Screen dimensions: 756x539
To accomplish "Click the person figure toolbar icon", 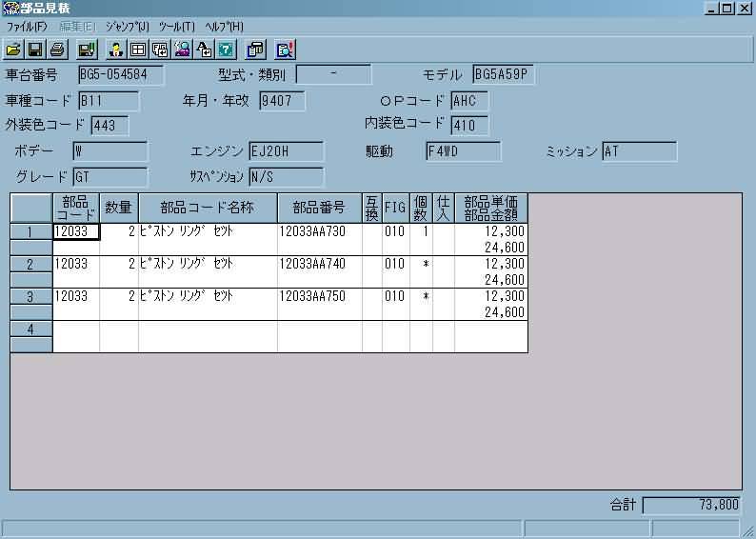I will (x=116, y=50).
